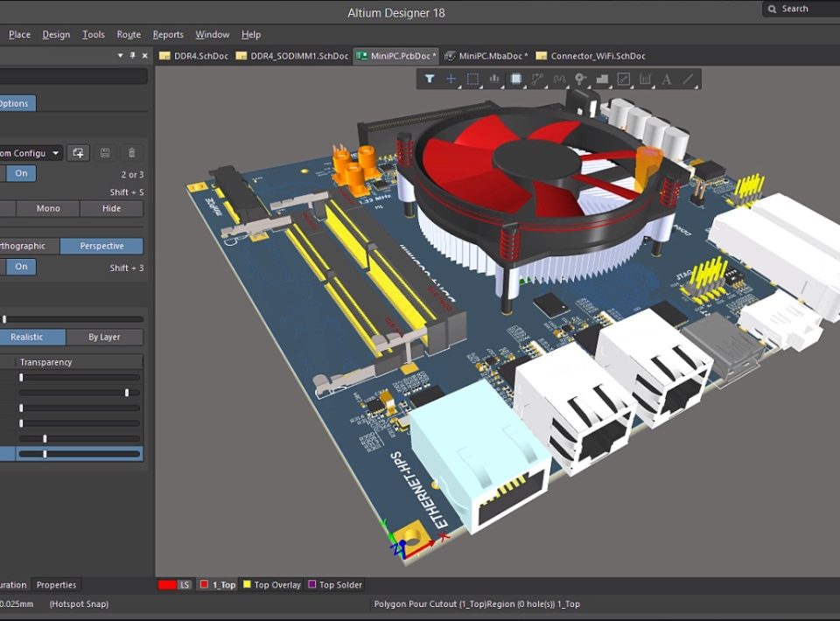Click the boxed diagonal-line tool icon
The height and width of the screenshot is (621, 840).
coord(624,80)
